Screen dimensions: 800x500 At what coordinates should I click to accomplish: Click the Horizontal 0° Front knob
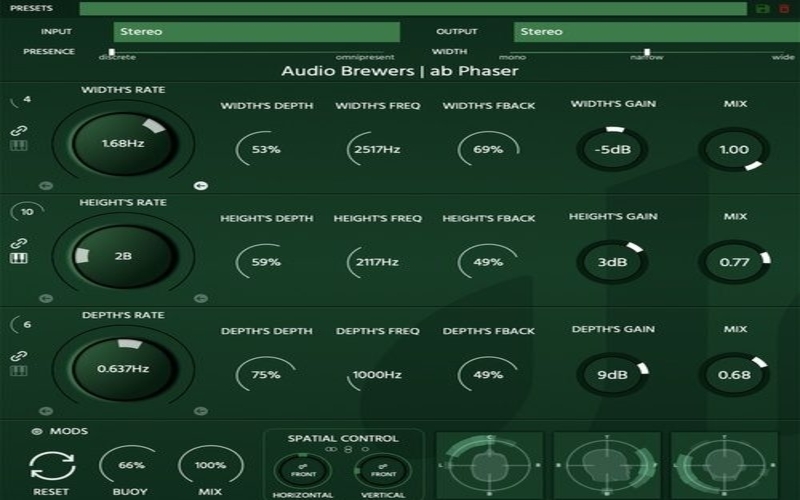(303, 470)
